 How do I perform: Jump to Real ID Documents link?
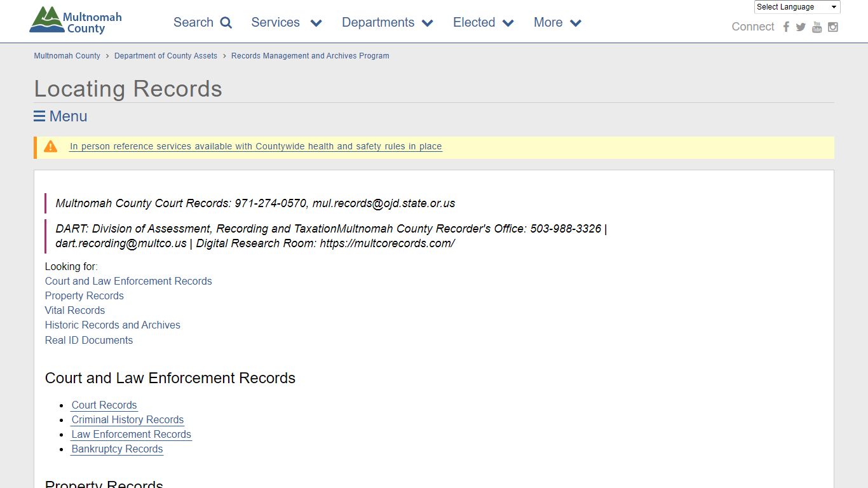88,340
